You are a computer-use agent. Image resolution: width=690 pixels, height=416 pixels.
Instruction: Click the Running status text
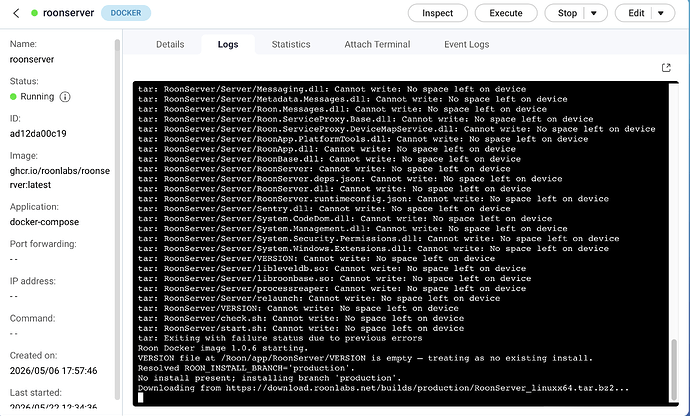37,97
